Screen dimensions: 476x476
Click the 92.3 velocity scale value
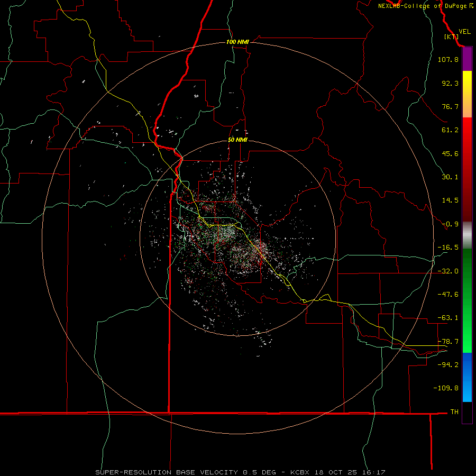click(x=450, y=83)
